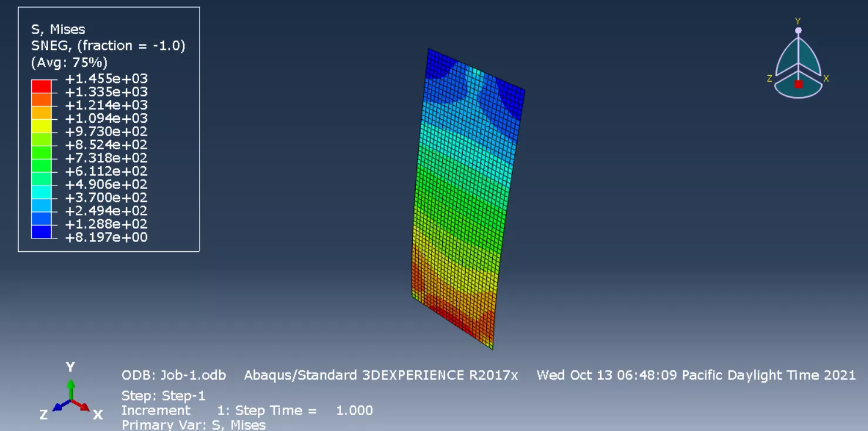Viewport: 868px width, 431px height.
Task: Click the "(Avg: 75%)" legend text
Action: tap(69, 62)
